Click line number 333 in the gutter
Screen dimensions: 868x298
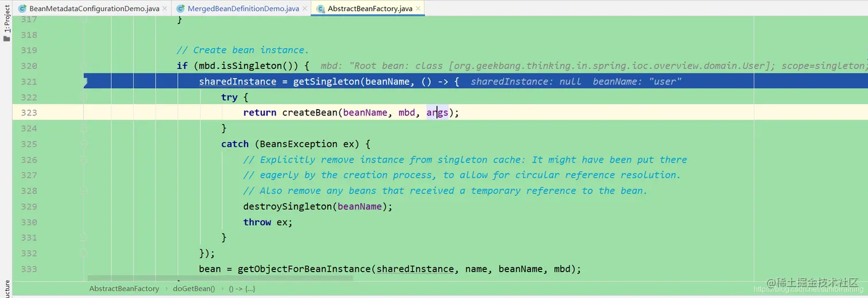[29, 269]
